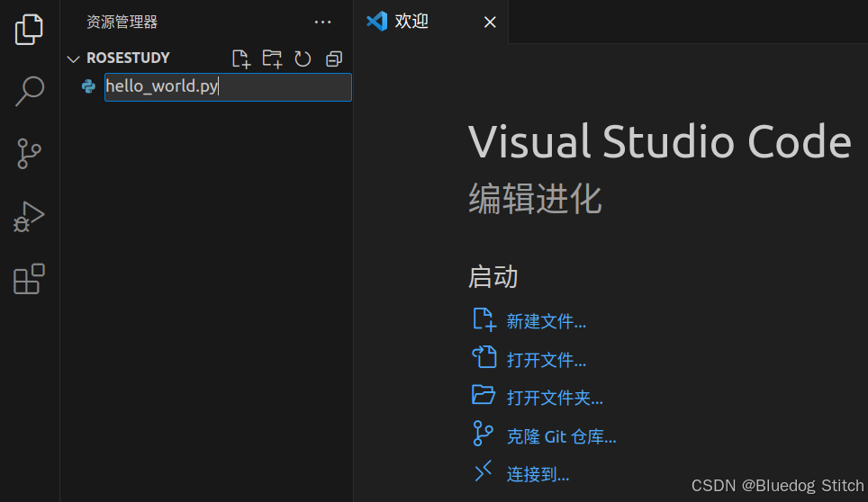Screen dimensions: 868x502
Task: Open the Search view in activity bar
Action: pos(29,91)
